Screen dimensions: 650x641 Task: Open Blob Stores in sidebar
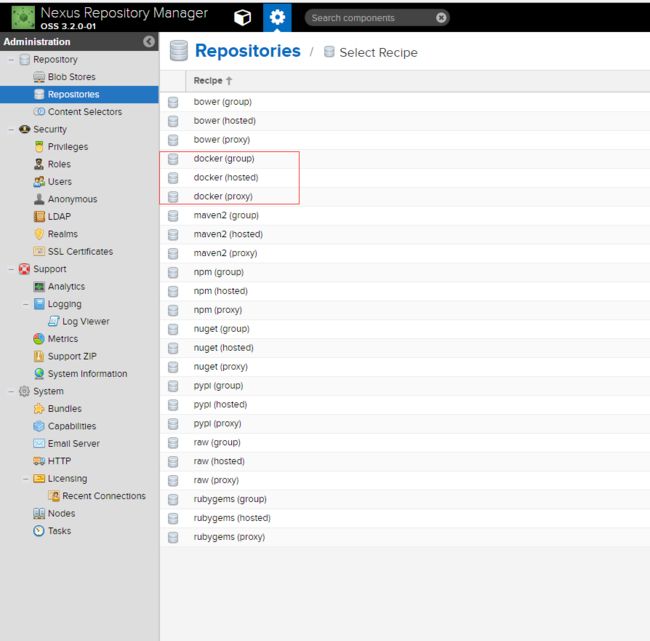(72, 77)
